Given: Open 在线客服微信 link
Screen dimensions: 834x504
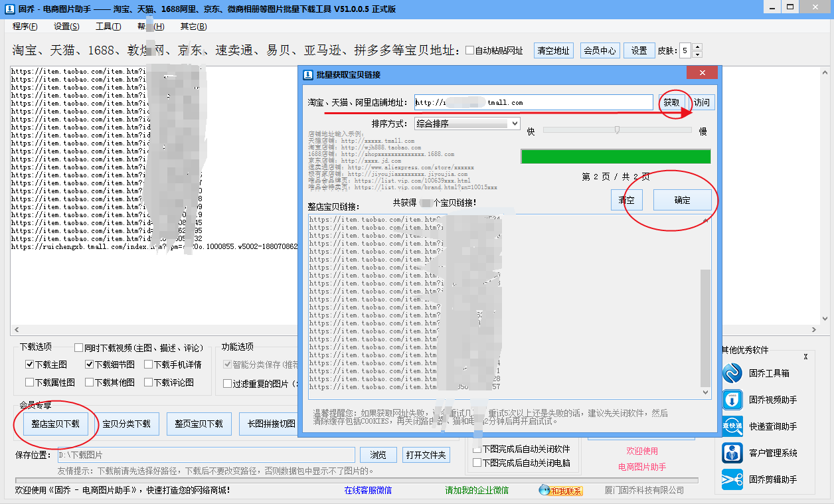Looking at the screenshot, I should point(368,491).
